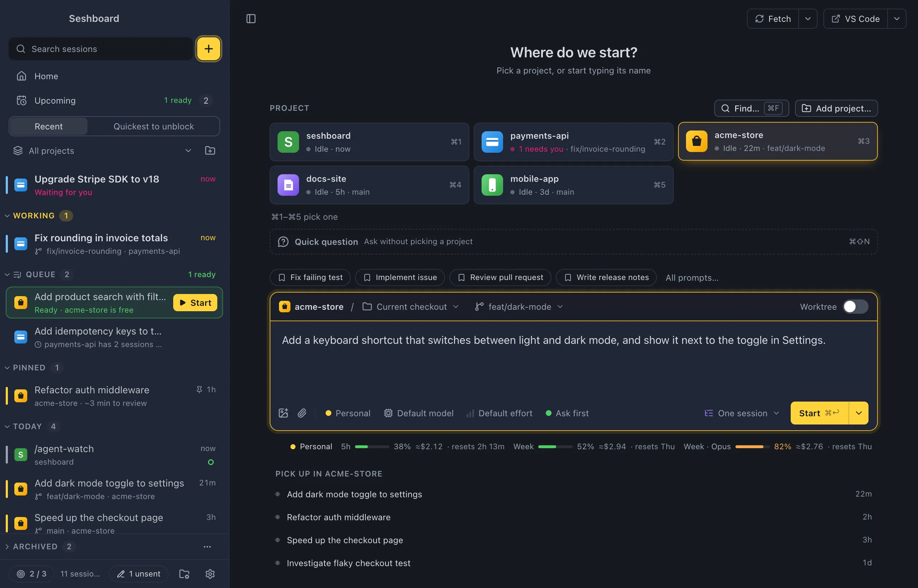The image size is (918, 588).
Task: Open the archived section three-dots menu
Action: [207, 546]
